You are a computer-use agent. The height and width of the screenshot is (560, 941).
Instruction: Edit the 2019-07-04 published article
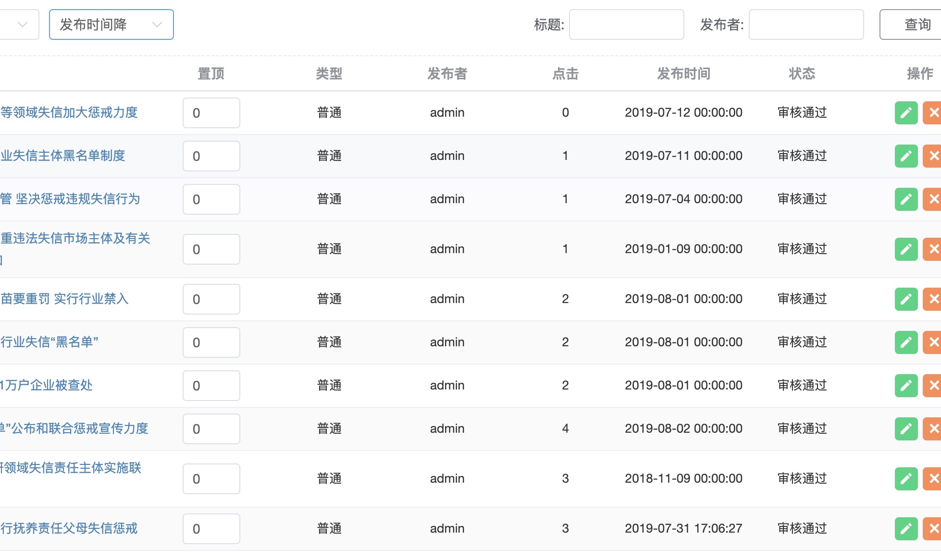(x=906, y=199)
